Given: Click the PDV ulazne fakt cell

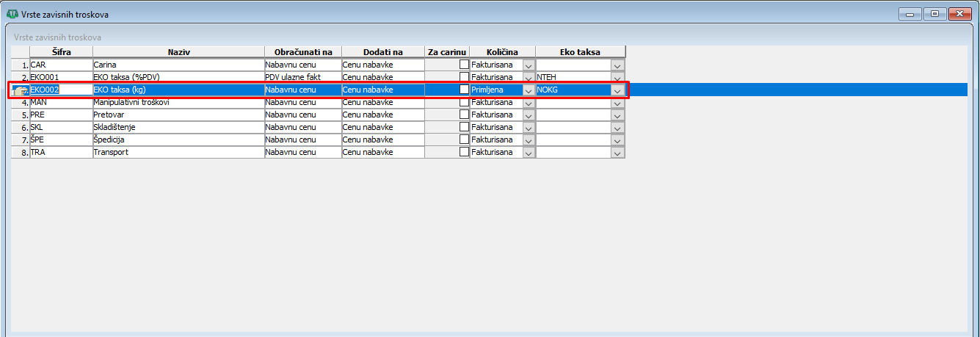Looking at the screenshot, I should pos(302,77).
